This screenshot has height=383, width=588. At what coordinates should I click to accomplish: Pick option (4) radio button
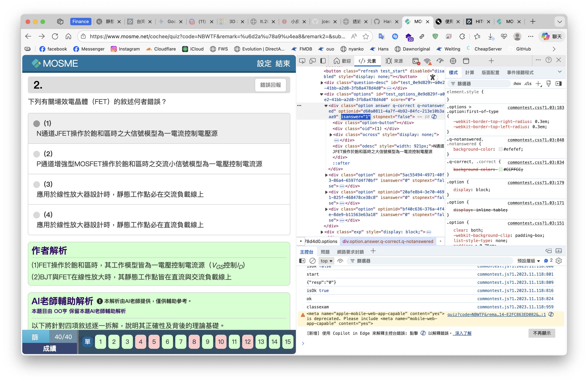coord(37,215)
